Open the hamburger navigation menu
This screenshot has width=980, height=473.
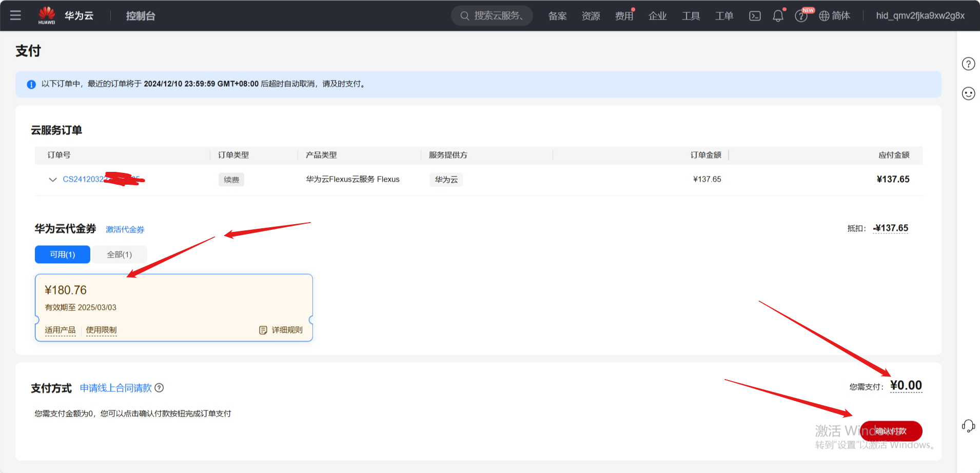(x=15, y=15)
